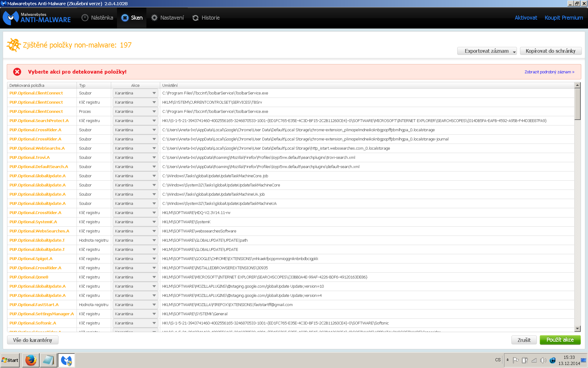This screenshot has width=588, height=368.
Task: Click Zobrazit podrobný záznam link
Action: point(549,72)
